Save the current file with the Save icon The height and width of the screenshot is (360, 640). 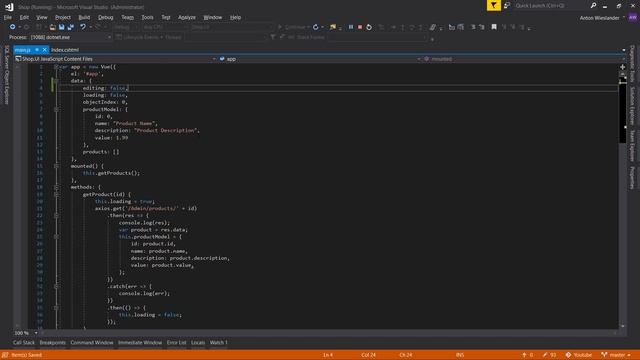click(x=61, y=27)
